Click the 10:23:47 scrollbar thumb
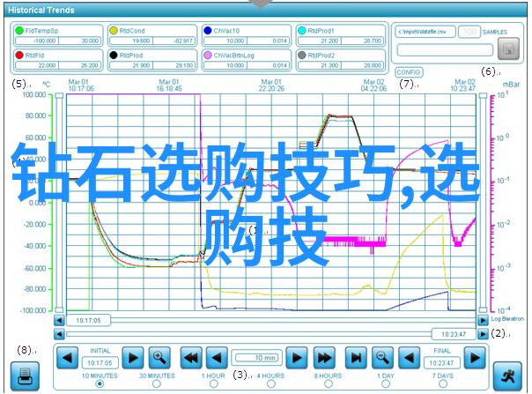This screenshot has height=394, width=532. tap(454, 334)
